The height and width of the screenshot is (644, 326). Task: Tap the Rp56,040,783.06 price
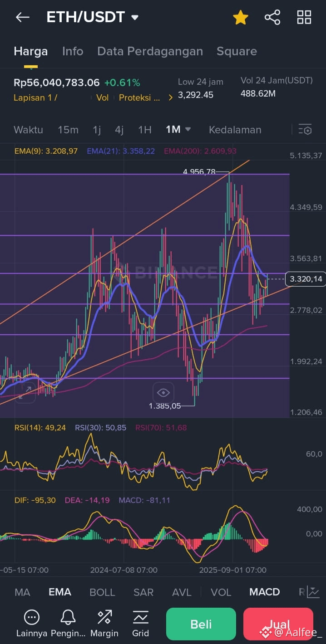tap(56, 83)
